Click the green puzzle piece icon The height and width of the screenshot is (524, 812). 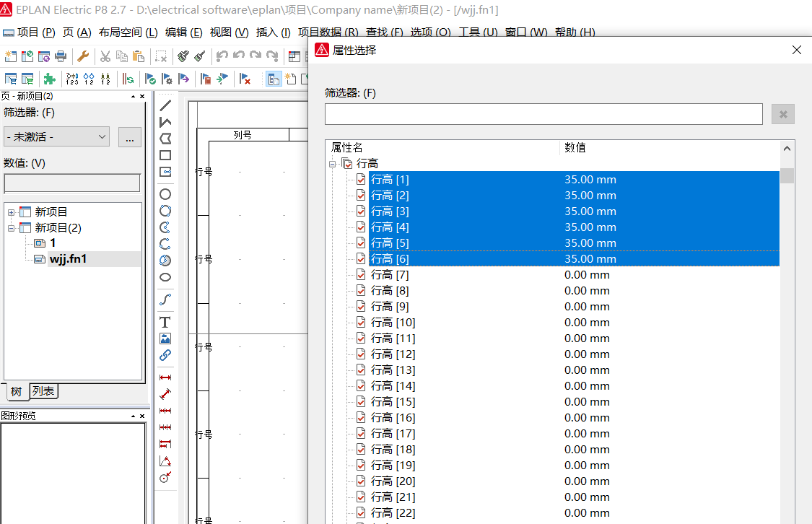pyautogui.click(x=49, y=79)
